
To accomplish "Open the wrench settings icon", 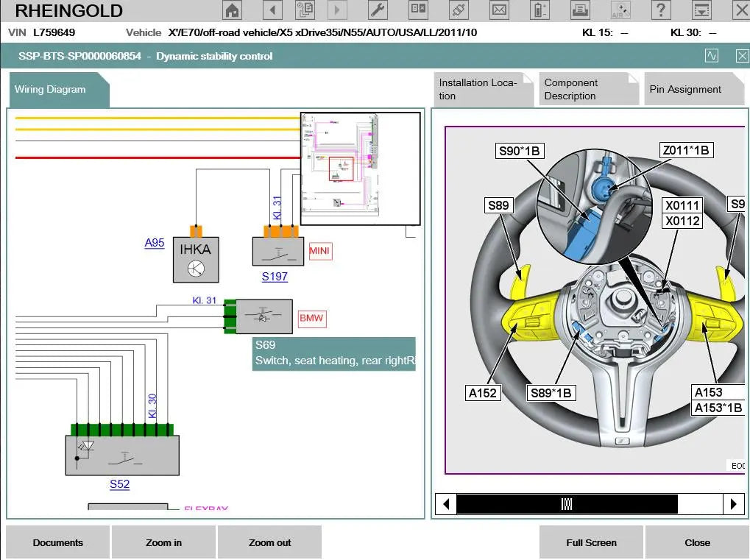I will click(x=376, y=10).
